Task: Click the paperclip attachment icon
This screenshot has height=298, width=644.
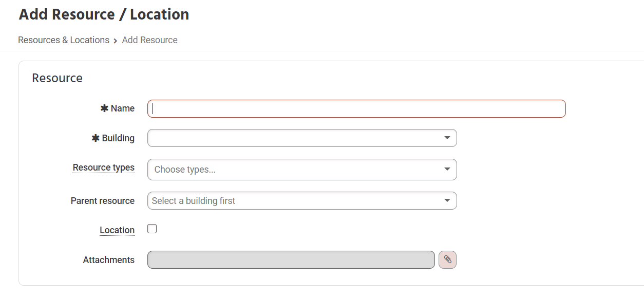Action: coord(447,259)
